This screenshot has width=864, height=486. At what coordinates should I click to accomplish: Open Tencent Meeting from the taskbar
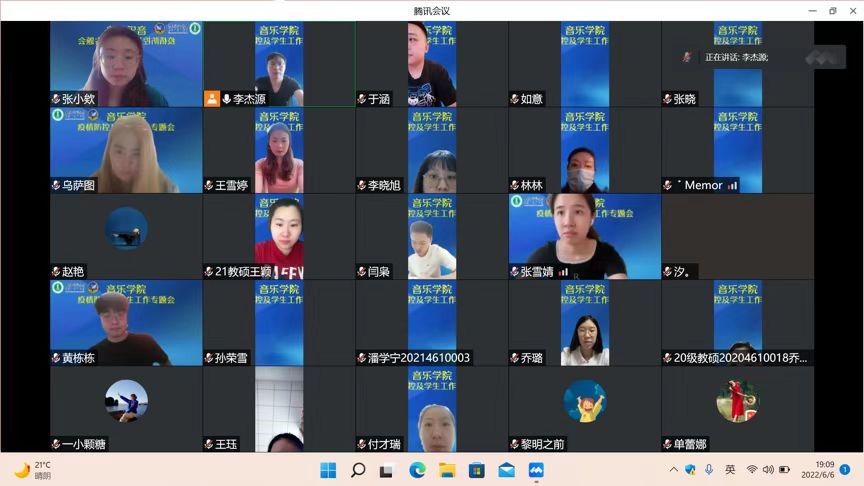536,470
